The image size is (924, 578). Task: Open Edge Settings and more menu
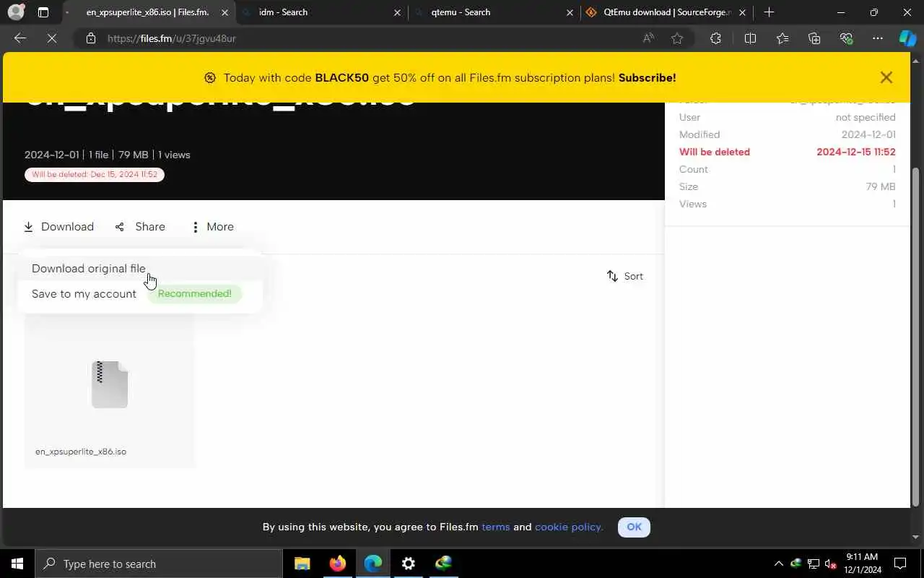[878, 38]
